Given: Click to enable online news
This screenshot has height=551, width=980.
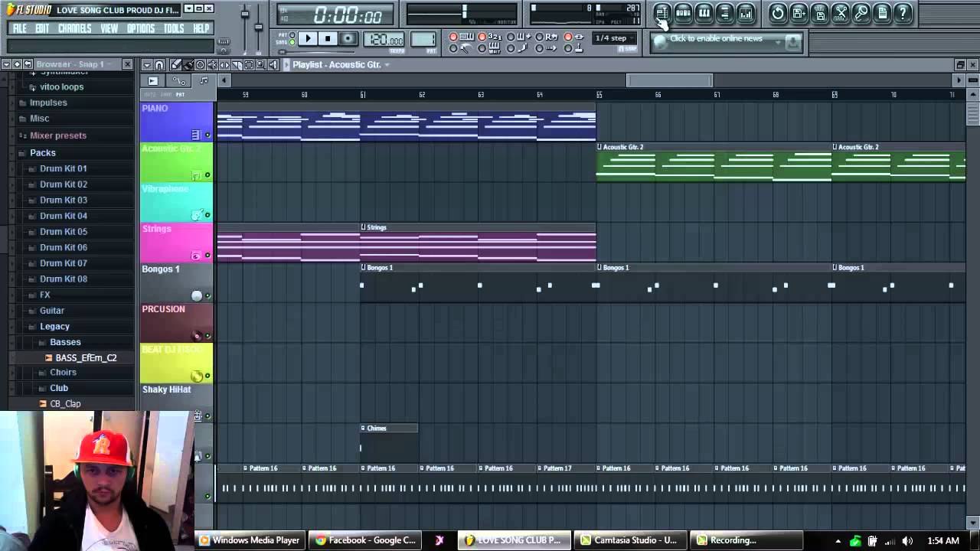Looking at the screenshot, I should click(716, 38).
